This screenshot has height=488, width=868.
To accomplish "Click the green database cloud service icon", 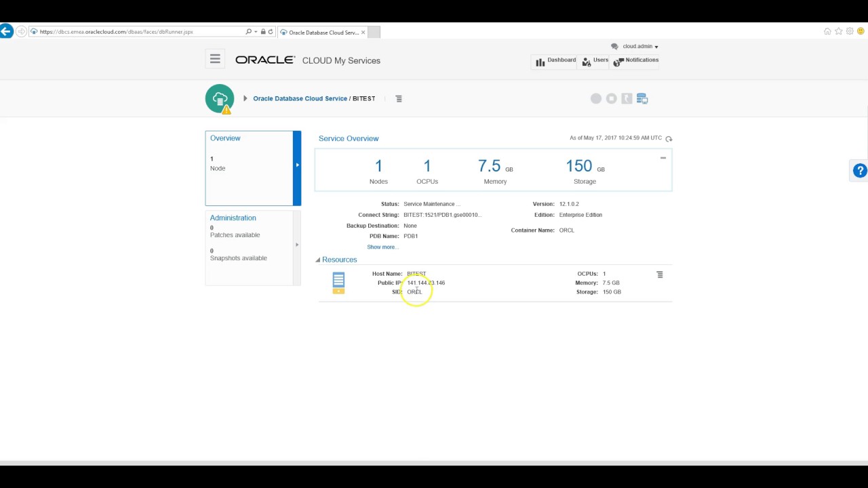I will [x=220, y=99].
